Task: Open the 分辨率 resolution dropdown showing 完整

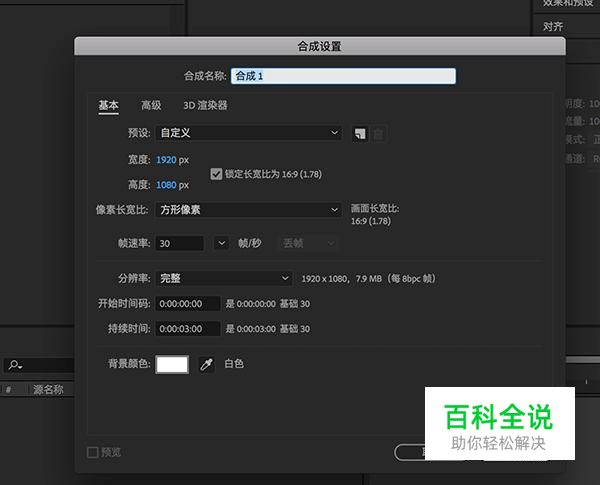Action: coord(224,278)
